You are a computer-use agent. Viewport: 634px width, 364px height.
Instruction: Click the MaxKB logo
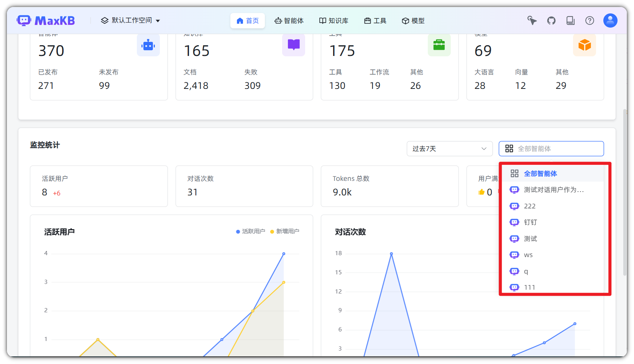(x=46, y=21)
